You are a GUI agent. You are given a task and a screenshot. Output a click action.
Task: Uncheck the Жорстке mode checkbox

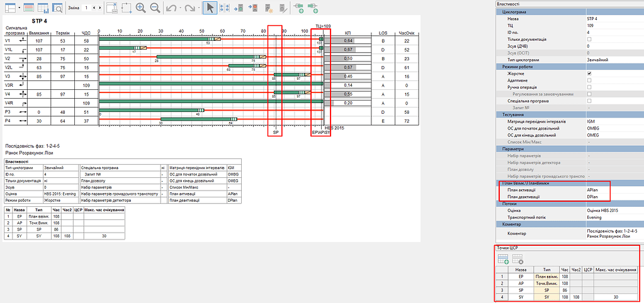click(x=589, y=74)
